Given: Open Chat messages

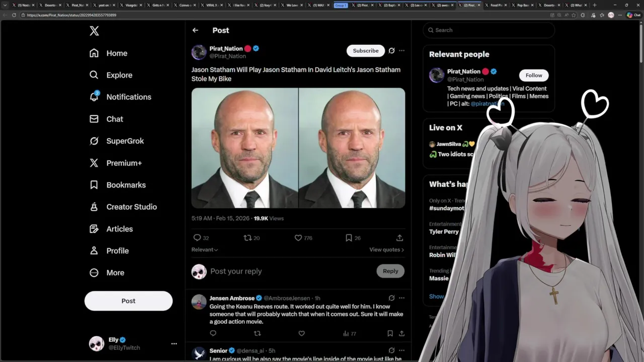Looking at the screenshot, I should tap(106, 119).
